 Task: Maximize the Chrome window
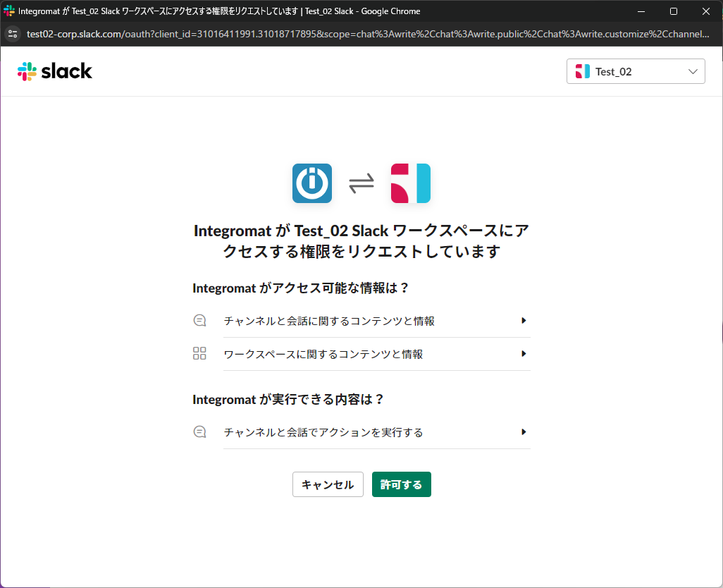674,11
